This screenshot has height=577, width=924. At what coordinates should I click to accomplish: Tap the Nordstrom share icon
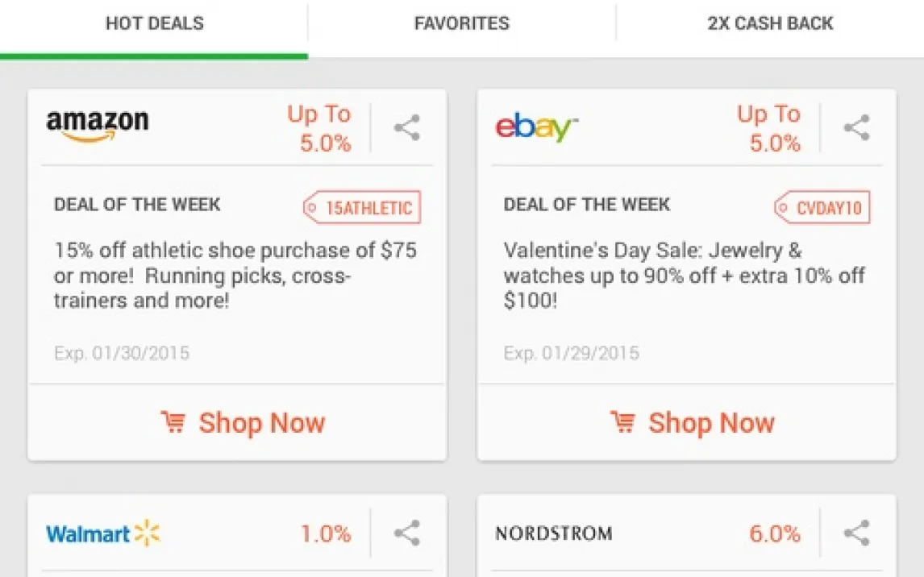[x=856, y=533]
